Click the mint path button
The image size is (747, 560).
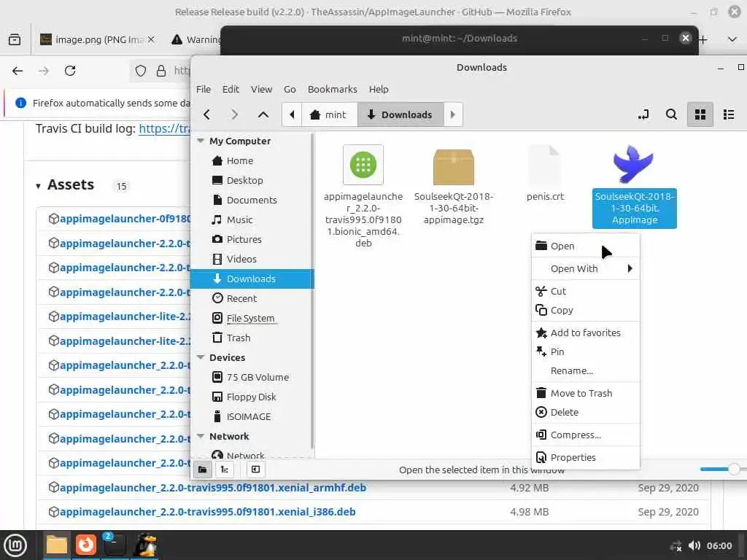tap(329, 114)
